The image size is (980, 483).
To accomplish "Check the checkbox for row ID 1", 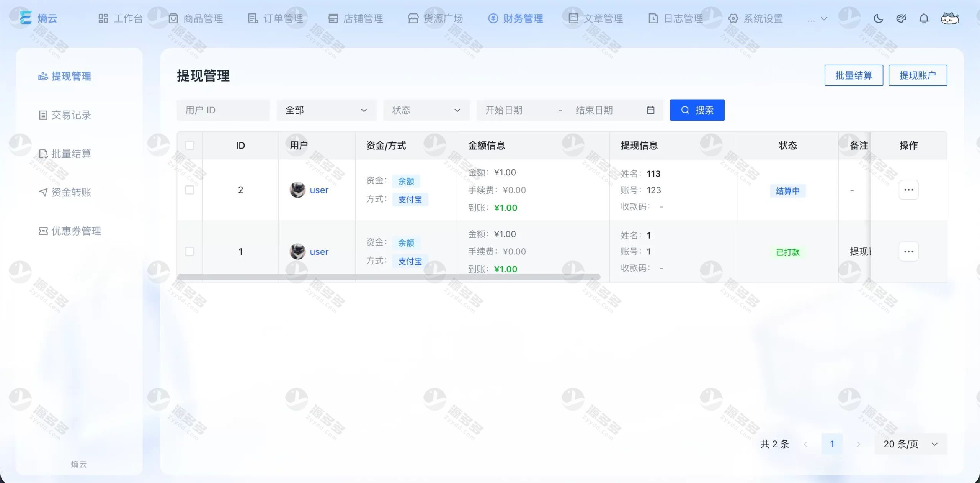I will click(189, 251).
